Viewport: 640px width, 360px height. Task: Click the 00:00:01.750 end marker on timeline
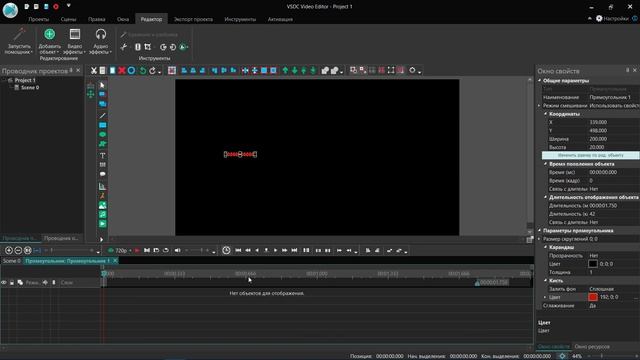pyautogui.click(x=492, y=282)
